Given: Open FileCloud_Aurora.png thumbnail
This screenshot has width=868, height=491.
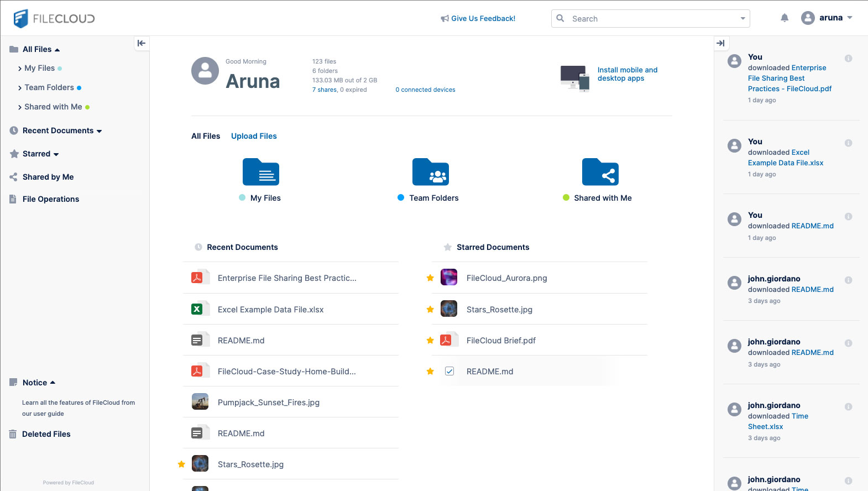Looking at the screenshot, I should pyautogui.click(x=449, y=277).
